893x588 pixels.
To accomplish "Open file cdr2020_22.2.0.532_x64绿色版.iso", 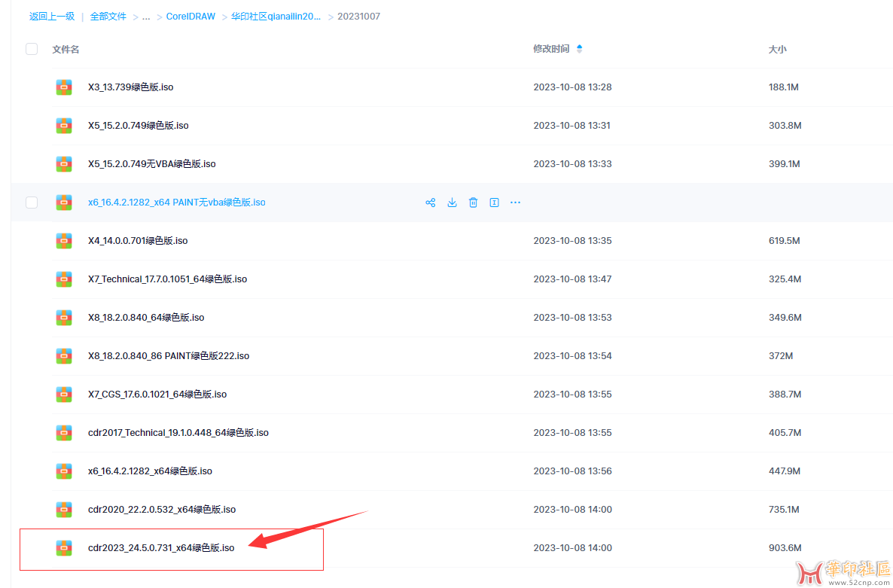I will (x=162, y=510).
